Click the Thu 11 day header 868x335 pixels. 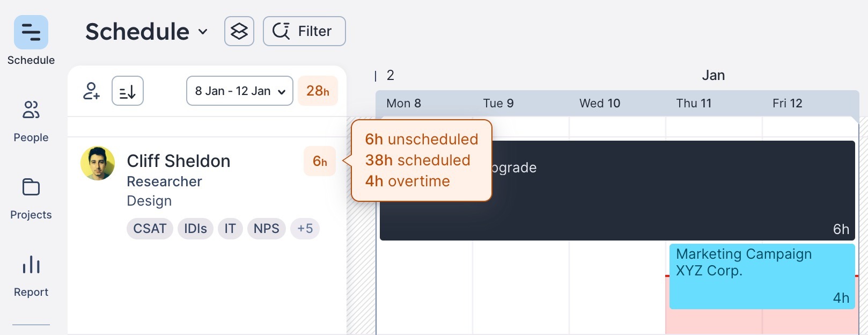coord(694,103)
